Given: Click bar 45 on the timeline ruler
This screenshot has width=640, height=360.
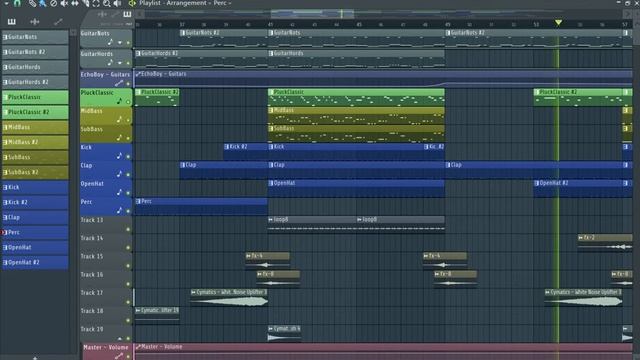Looking at the screenshot, I should (359, 24).
